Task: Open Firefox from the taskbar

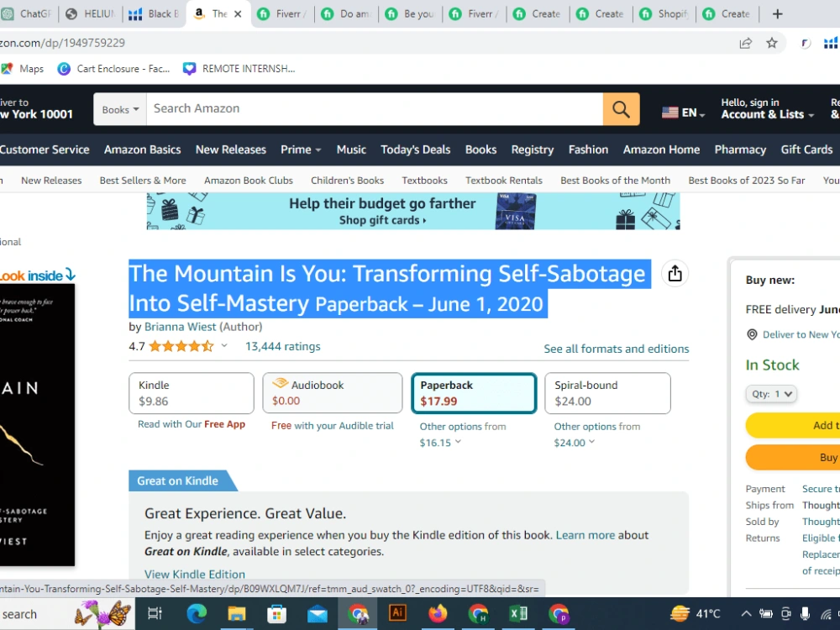Action: point(438,613)
